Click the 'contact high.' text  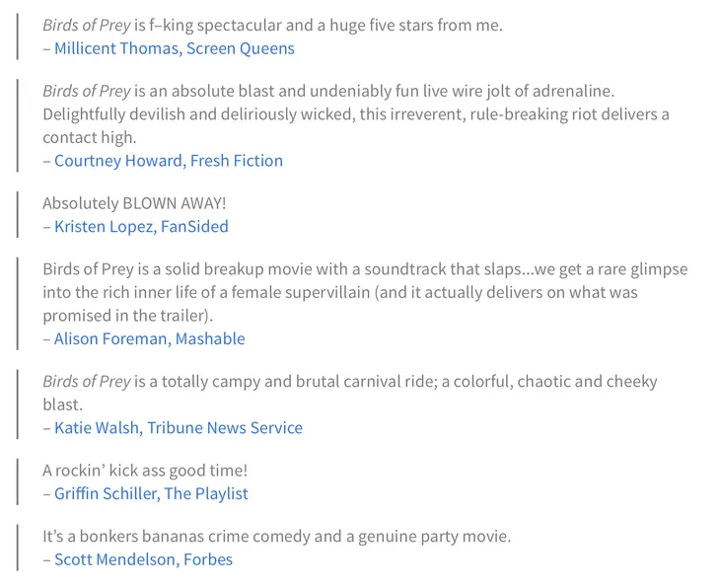click(x=90, y=137)
